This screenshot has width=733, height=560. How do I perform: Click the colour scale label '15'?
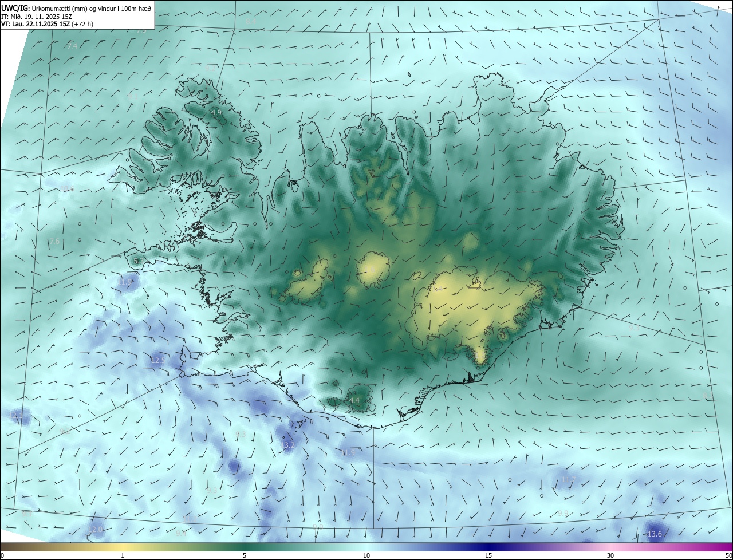pyautogui.click(x=488, y=556)
